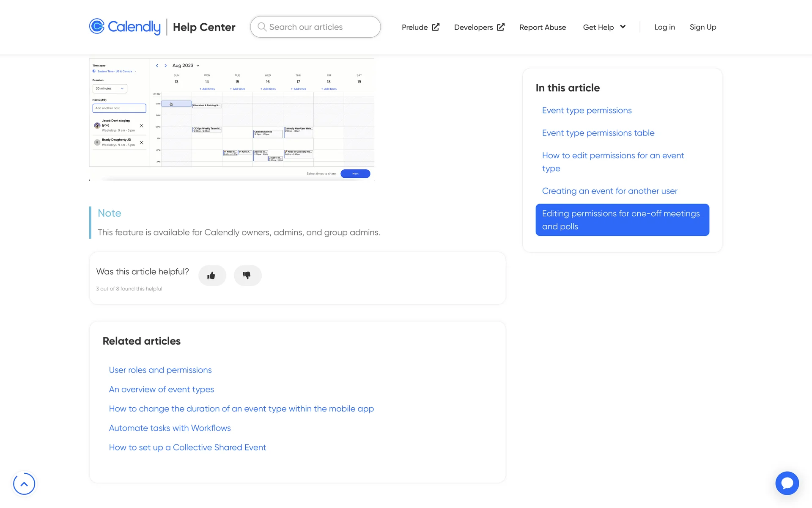
Task: Open Automate tasks with Workflows article
Action: 170,428
